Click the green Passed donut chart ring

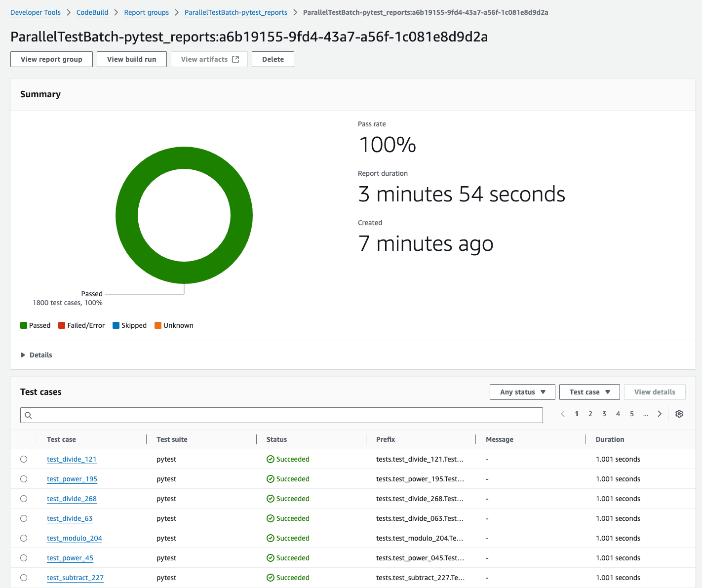(184, 157)
